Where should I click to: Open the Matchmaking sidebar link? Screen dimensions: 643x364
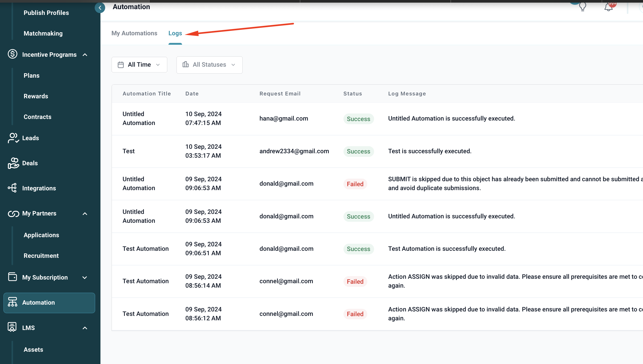tap(43, 33)
